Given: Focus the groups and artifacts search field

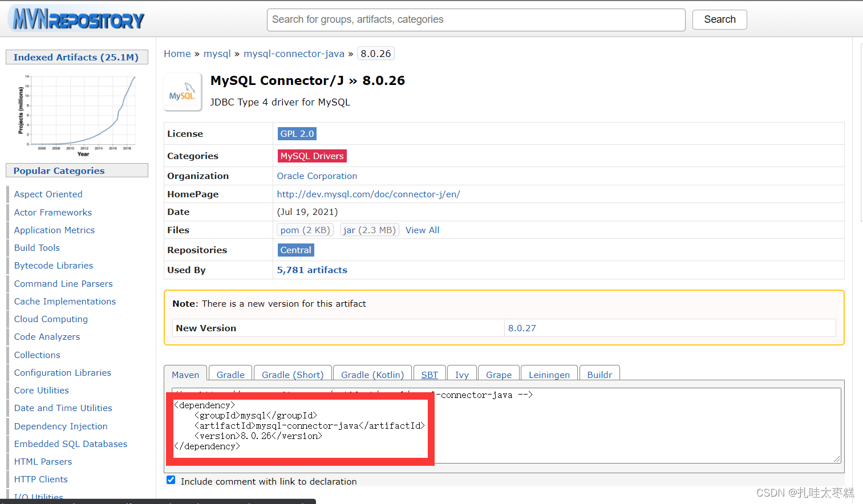Looking at the screenshot, I should point(476,19).
